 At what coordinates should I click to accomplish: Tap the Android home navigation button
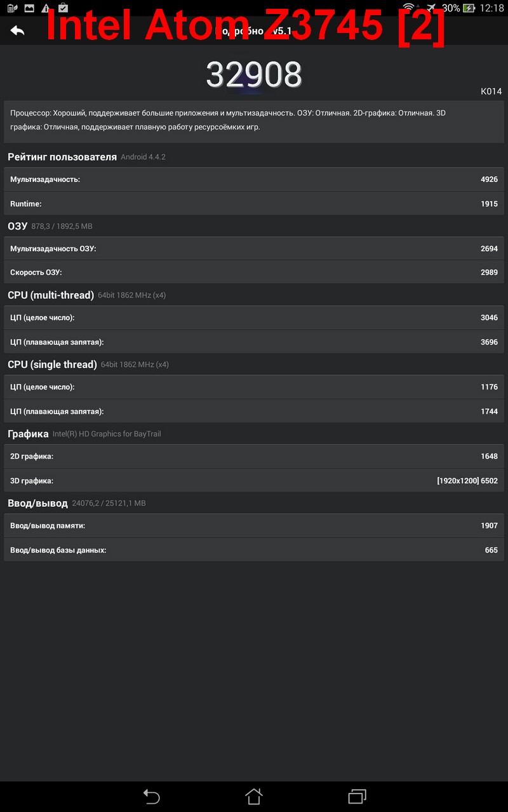pos(254,796)
